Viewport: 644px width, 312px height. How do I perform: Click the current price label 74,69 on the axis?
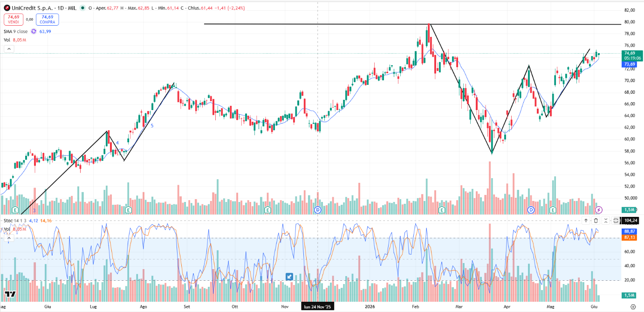click(x=630, y=53)
